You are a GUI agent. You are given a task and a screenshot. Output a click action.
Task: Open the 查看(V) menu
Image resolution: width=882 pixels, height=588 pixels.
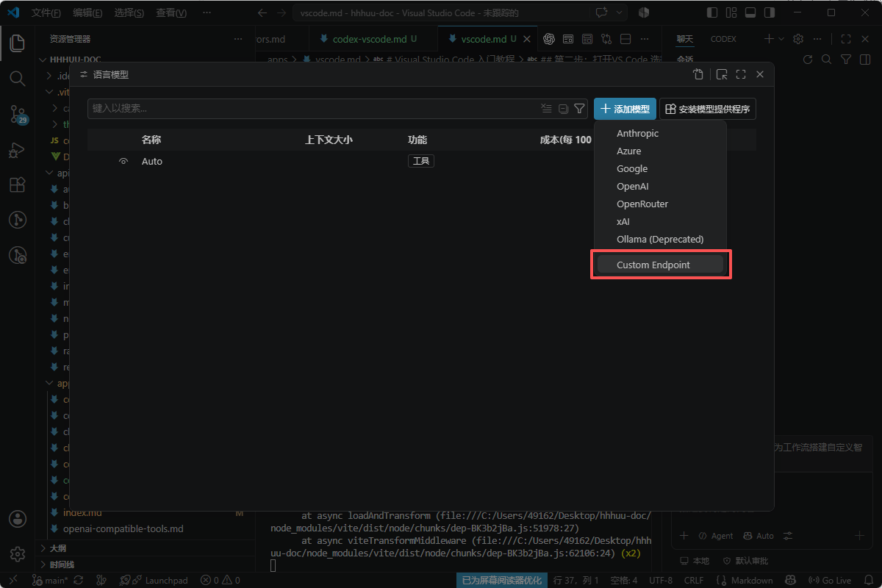171,12
